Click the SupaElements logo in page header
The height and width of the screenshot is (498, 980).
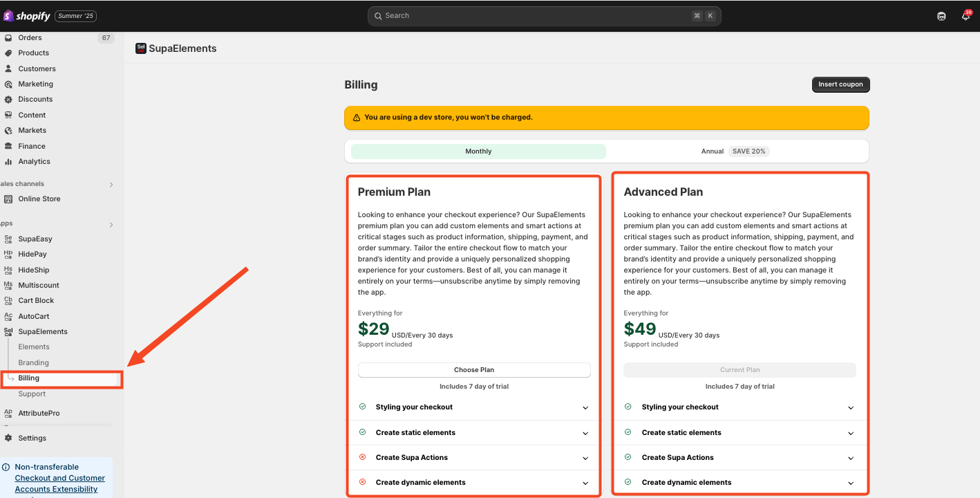[x=141, y=48]
